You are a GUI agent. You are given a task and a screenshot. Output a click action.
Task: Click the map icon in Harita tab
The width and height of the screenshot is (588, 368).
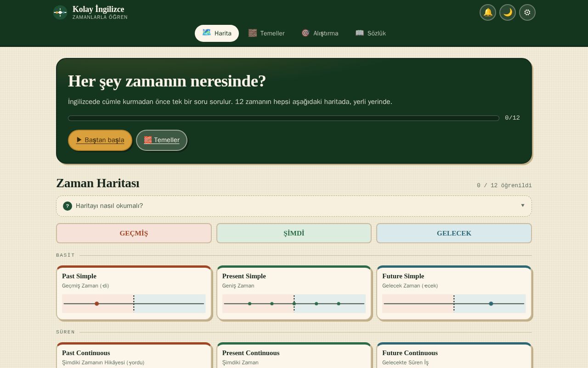[207, 33]
